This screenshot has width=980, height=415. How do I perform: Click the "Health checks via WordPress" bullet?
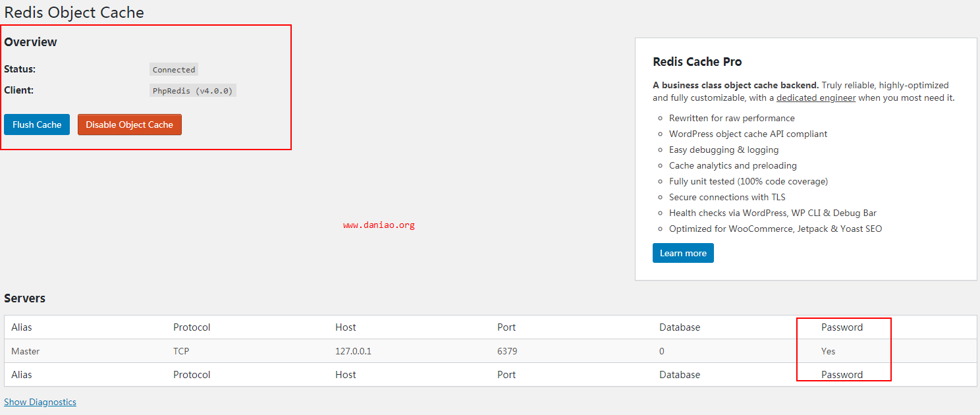click(773, 213)
